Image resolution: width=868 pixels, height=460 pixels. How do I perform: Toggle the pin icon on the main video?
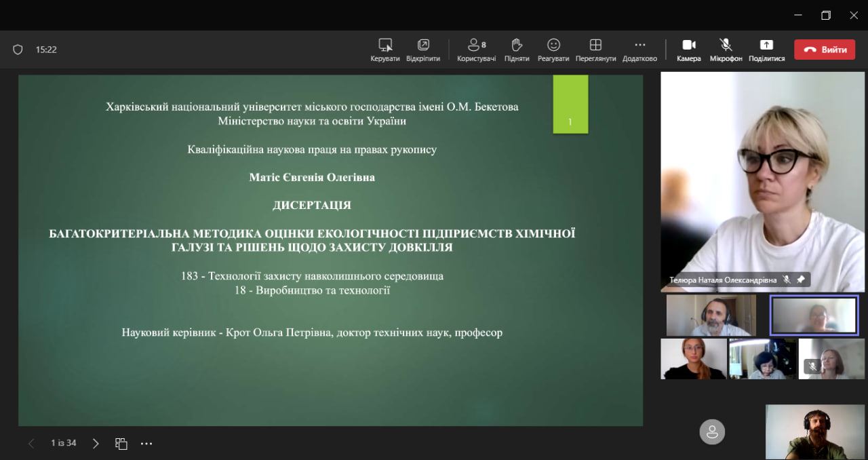point(801,280)
